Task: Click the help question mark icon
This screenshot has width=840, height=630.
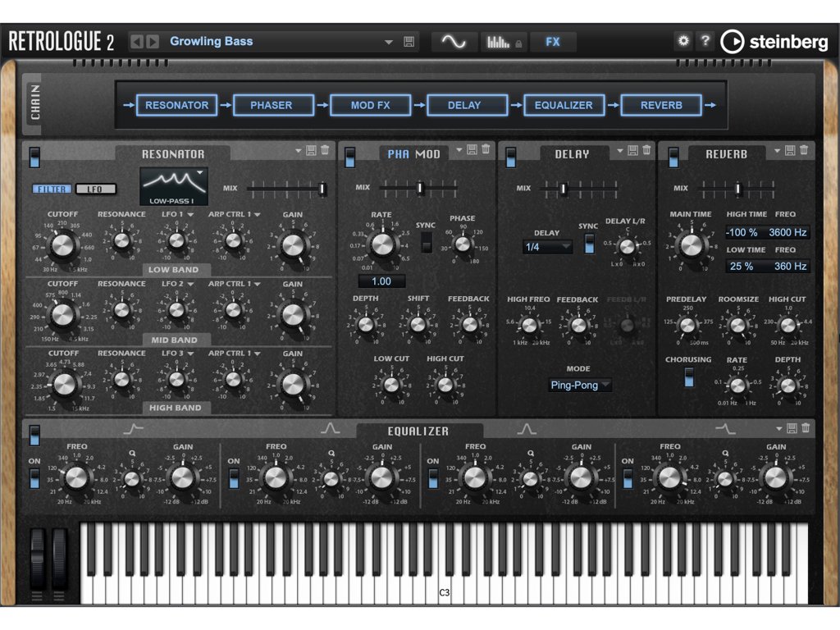Action: click(705, 41)
